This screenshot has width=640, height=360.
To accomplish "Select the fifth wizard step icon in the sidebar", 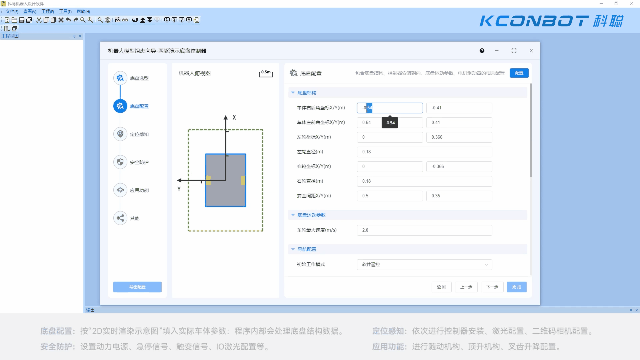I will 120,190.
